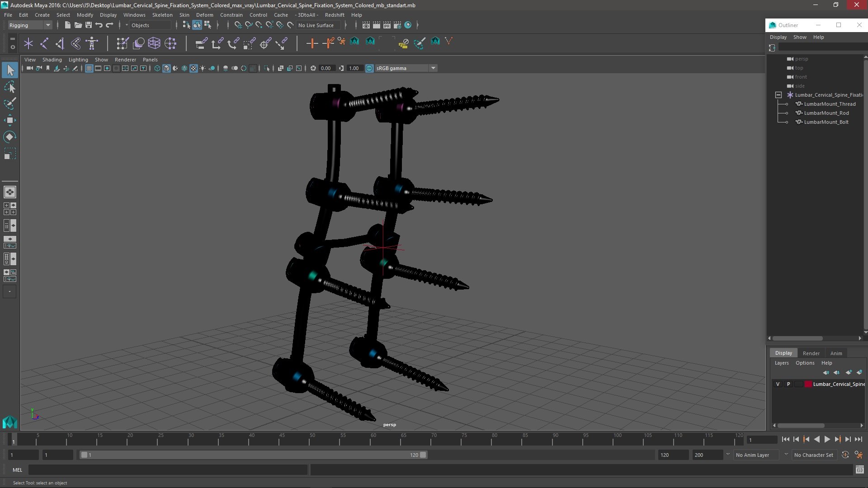Click the red layer color swatch
This screenshot has width=868, height=488.
tap(808, 384)
